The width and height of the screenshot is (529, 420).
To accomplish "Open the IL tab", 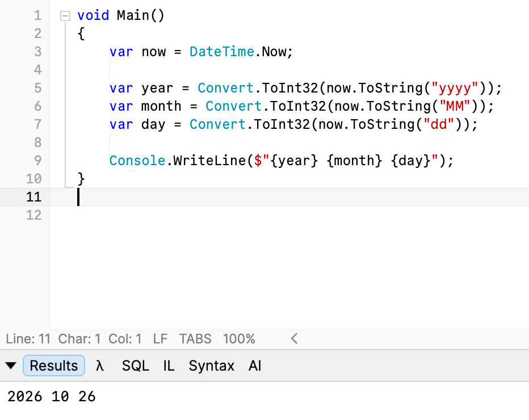I will coord(169,366).
